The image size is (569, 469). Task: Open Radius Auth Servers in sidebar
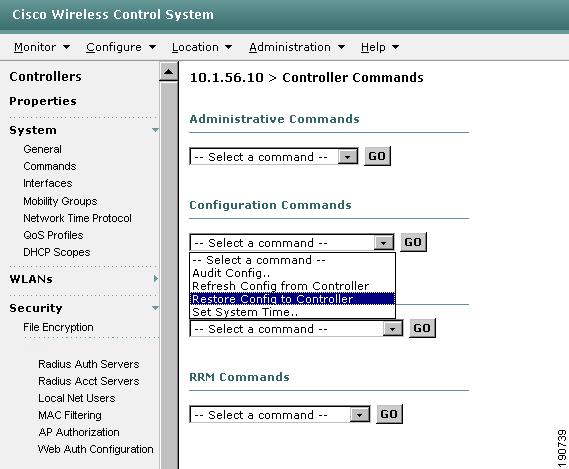coord(89,364)
